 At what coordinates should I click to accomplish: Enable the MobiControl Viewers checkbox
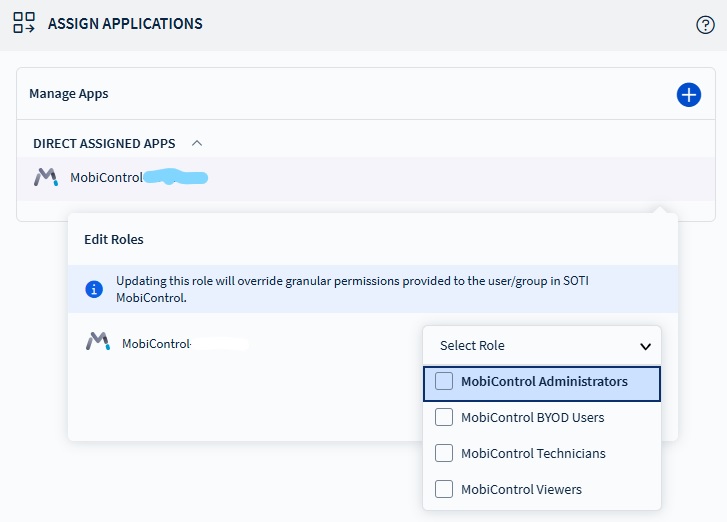(444, 490)
